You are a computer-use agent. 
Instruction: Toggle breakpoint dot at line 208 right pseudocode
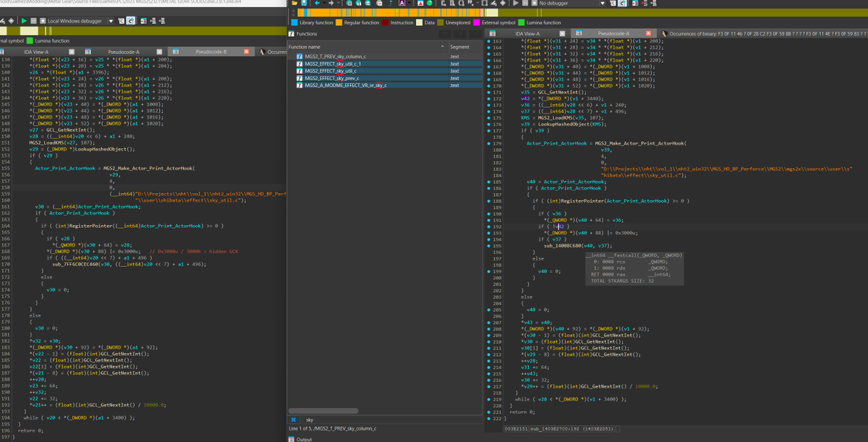[490, 328]
